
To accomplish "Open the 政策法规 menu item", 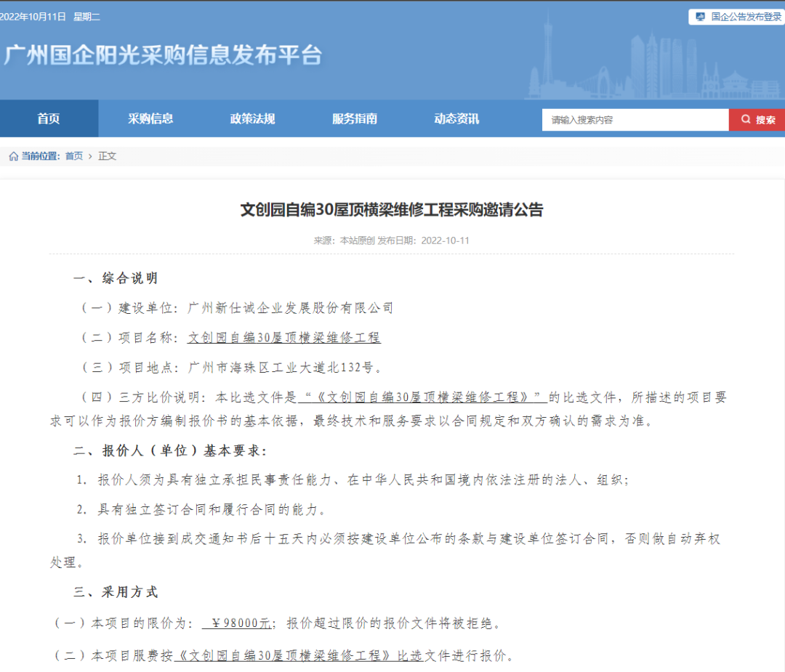I will (252, 119).
